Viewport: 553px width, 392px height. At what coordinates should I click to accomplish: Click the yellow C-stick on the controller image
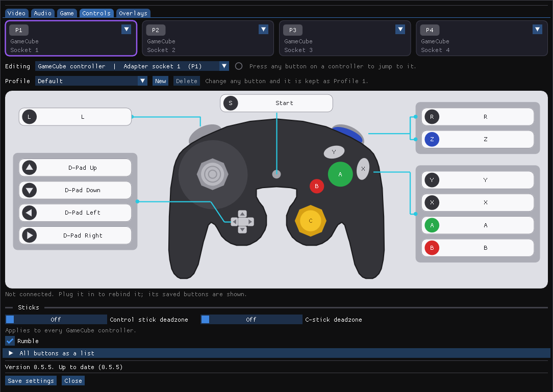click(311, 221)
